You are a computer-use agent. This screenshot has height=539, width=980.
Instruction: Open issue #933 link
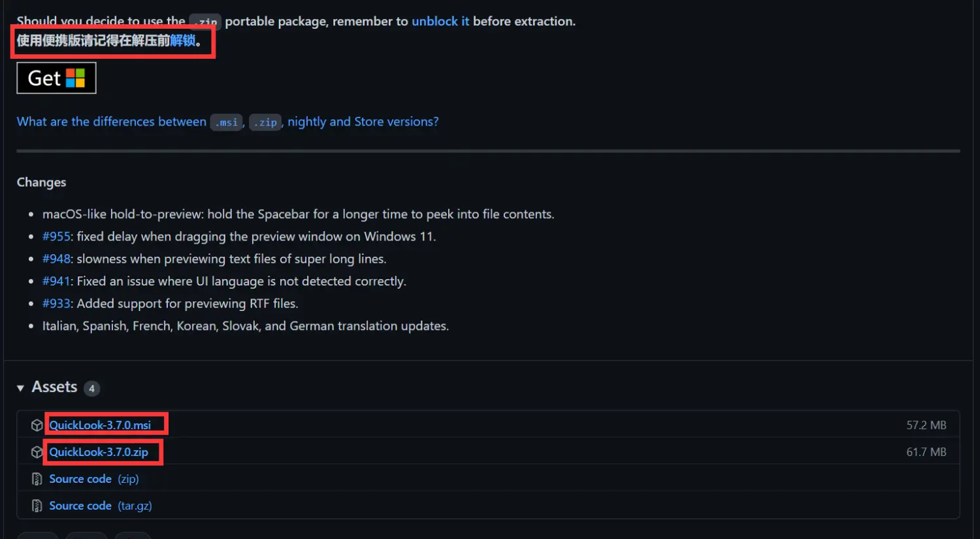click(56, 303)
